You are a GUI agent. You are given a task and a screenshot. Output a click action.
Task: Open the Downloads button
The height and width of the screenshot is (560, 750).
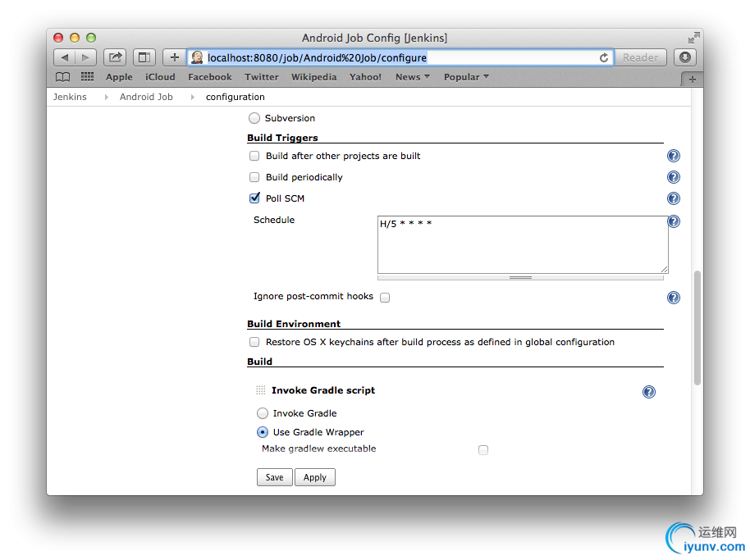pos(685,58)
